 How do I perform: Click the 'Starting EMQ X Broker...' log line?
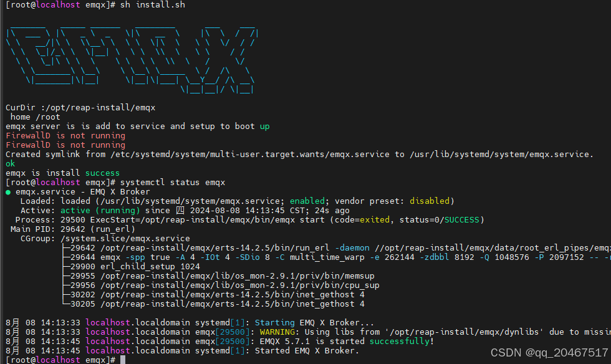[x=190, y=323]
